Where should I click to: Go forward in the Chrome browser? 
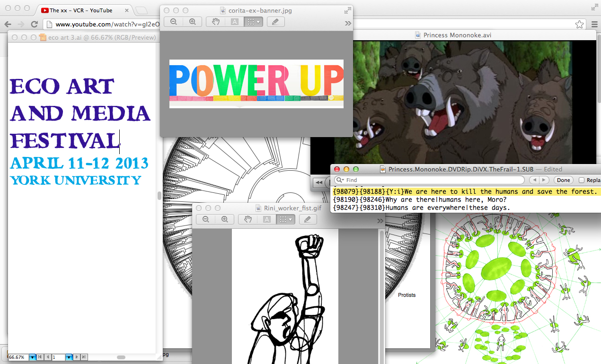[21, 25]
